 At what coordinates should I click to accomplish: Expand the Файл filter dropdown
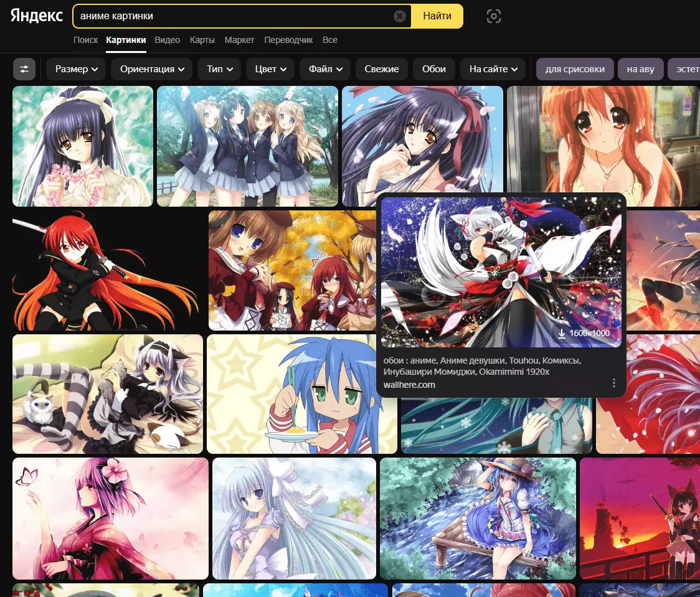click(326, 69)
